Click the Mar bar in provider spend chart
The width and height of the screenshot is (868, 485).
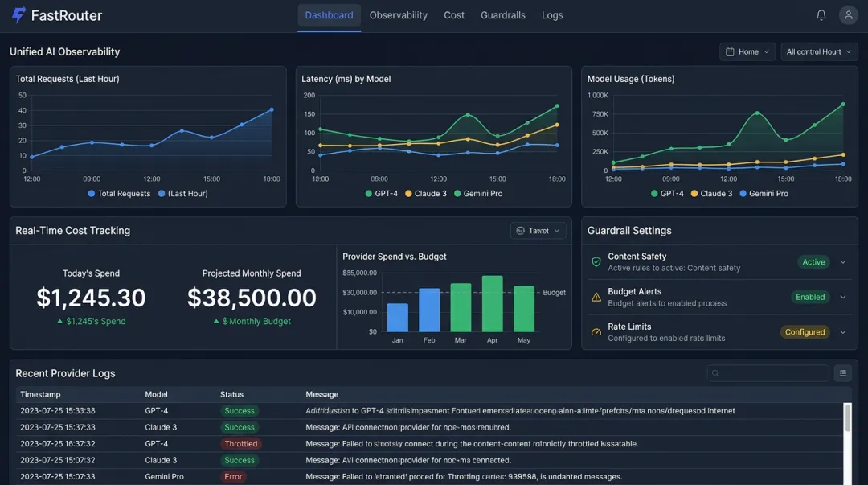point(461,307)
